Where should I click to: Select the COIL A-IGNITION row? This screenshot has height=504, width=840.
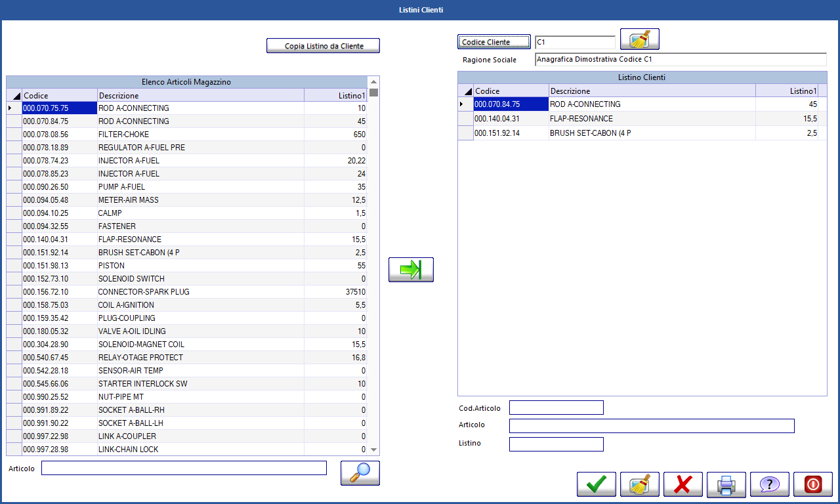[x=187, y=305]
